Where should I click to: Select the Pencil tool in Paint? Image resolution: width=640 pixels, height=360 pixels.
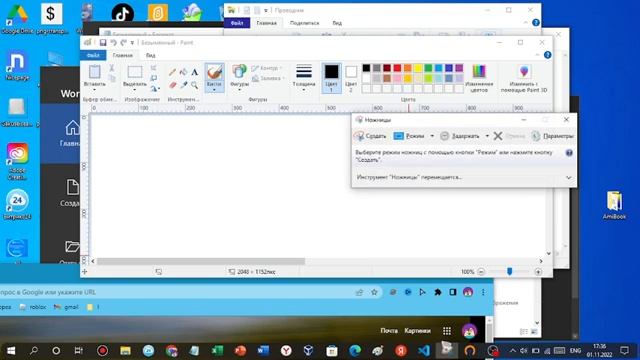pos(172,72)
